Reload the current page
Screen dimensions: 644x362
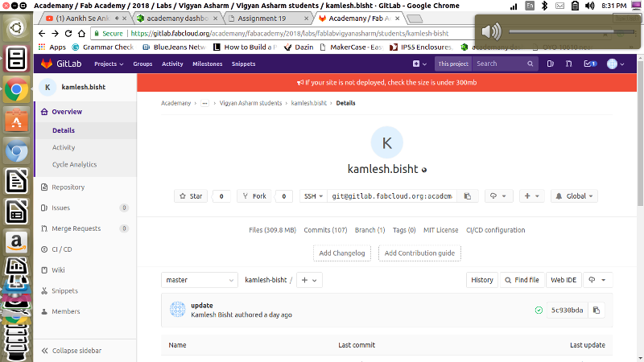pyautogui.click(x=68, y=33)
